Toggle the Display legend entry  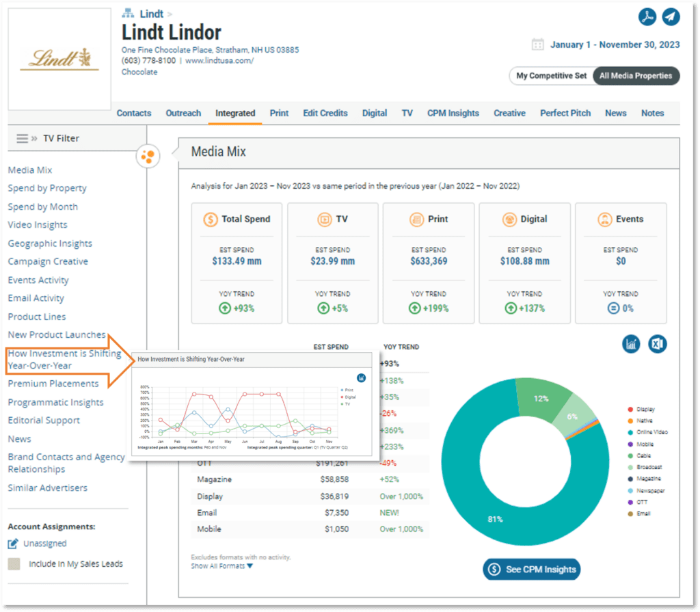[641, 409]
